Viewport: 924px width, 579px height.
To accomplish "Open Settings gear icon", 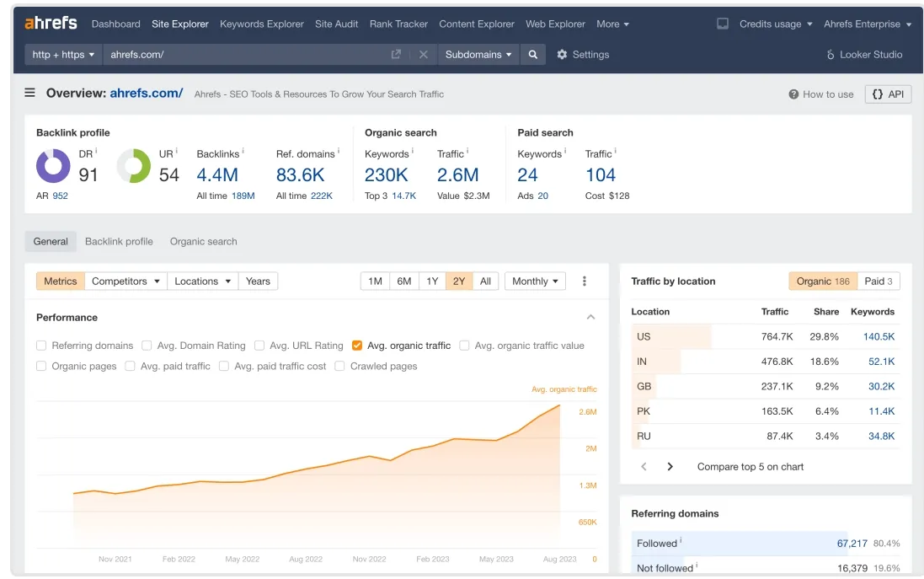I will (562, 54).
